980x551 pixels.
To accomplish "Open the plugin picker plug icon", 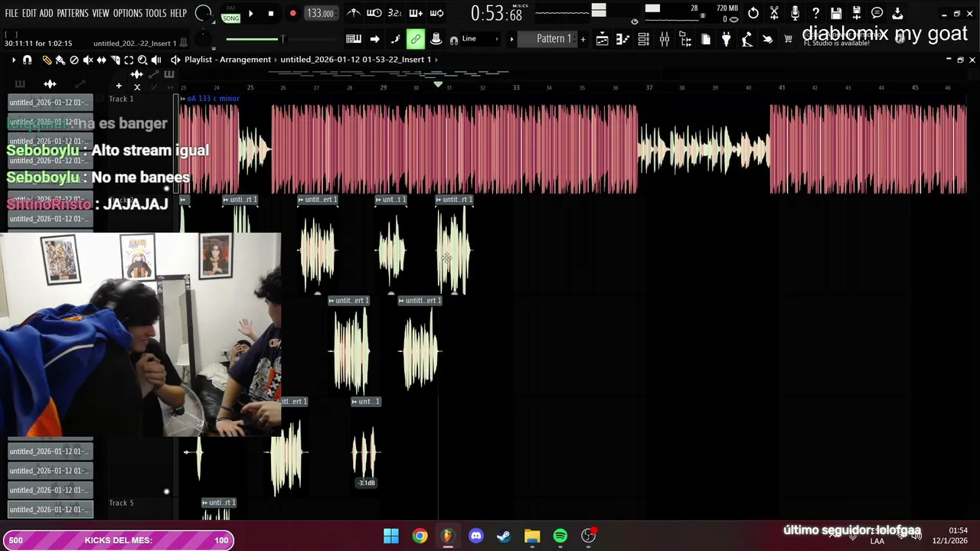I will 727,39.
